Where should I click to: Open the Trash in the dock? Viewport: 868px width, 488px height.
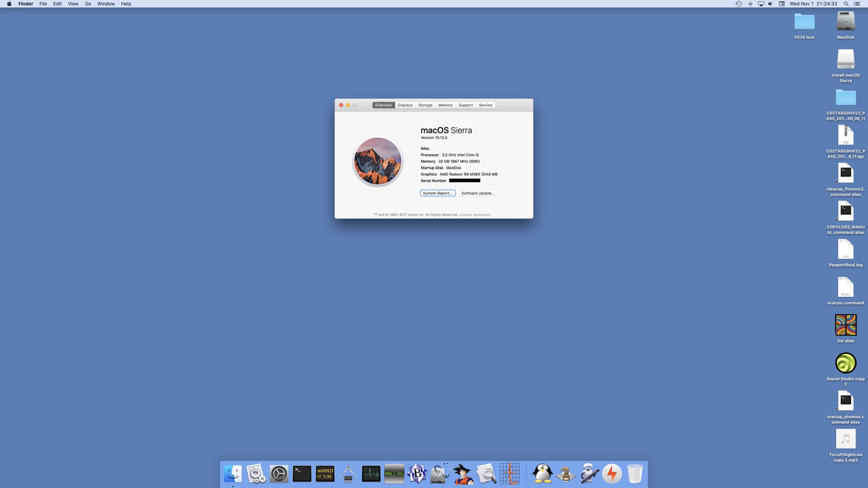point(635,473)
